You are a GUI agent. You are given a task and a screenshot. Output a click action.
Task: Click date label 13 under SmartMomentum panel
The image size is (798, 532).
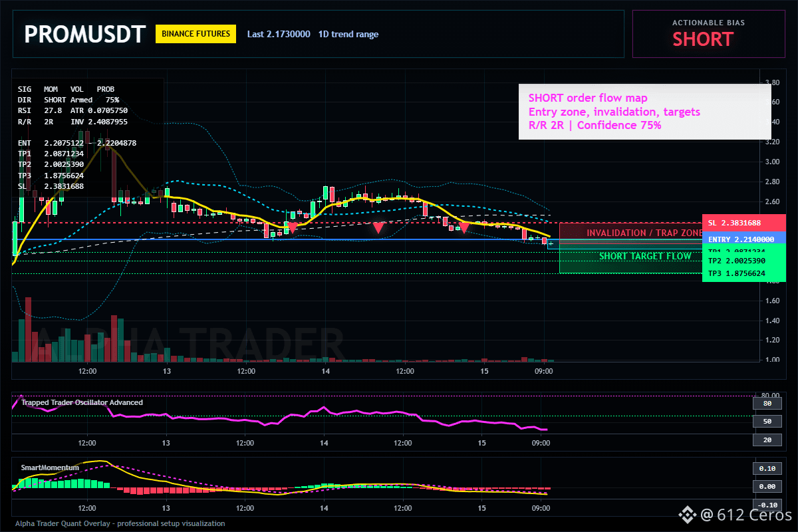pos(166,508)
